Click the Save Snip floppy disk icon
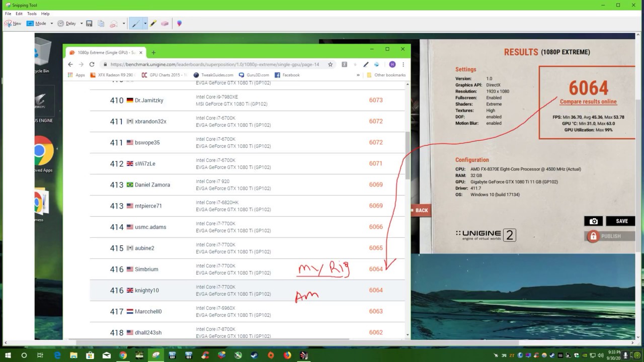The height and width of the screenshot is (362, 644). click(89, 24)
